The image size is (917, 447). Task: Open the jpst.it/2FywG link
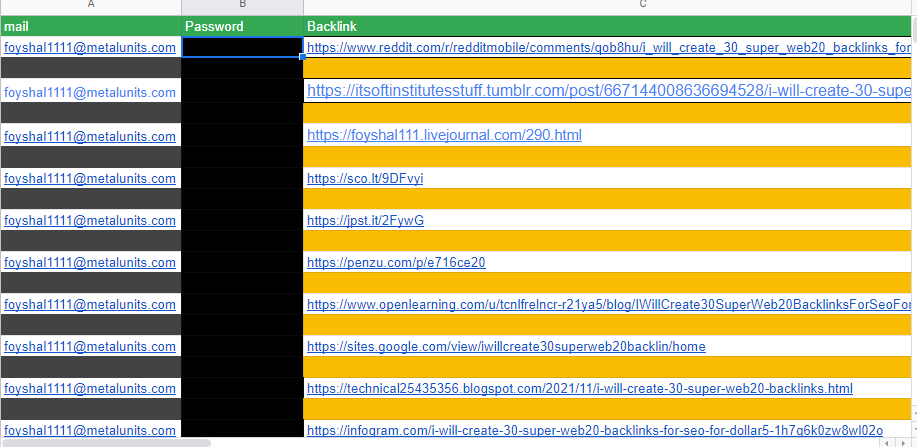366,221
